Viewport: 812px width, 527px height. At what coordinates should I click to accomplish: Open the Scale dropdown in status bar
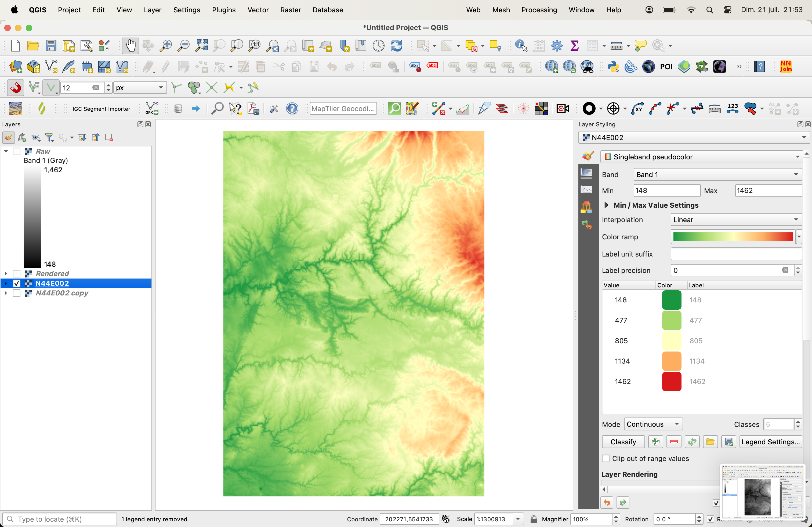[518, 519]
